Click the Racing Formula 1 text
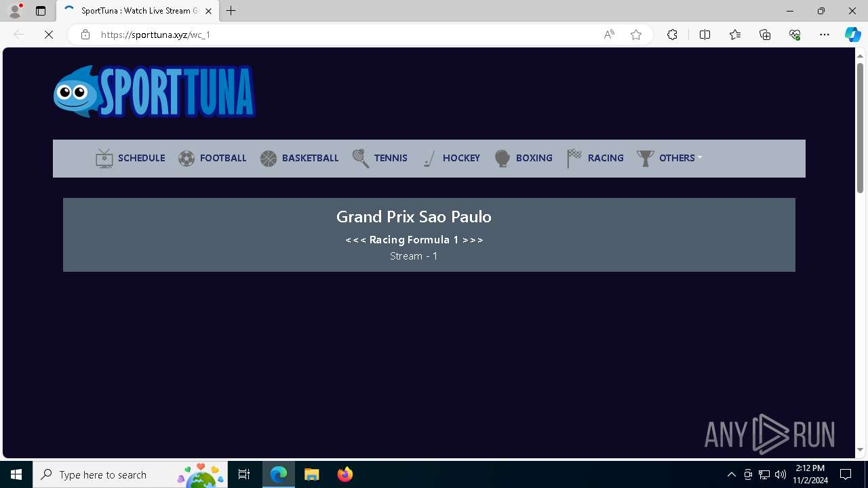The width and height of the screenshot is (868, 488). (414, 240)
